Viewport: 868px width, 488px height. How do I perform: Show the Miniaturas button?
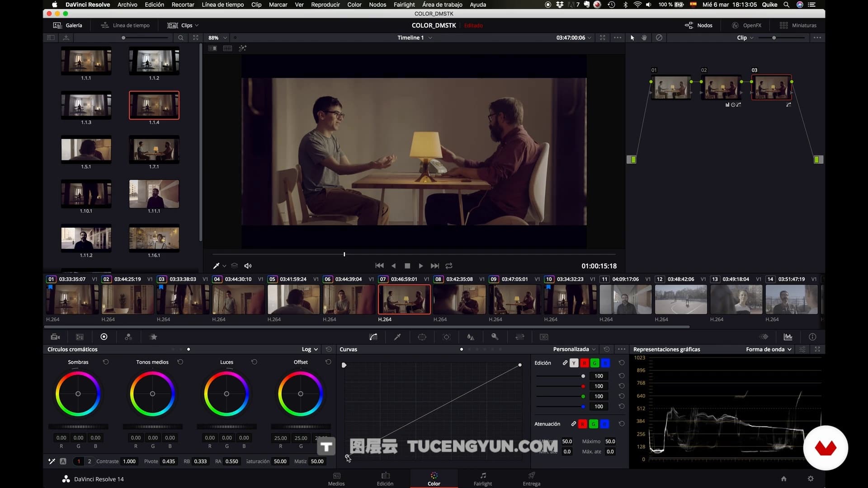[798, 25]
